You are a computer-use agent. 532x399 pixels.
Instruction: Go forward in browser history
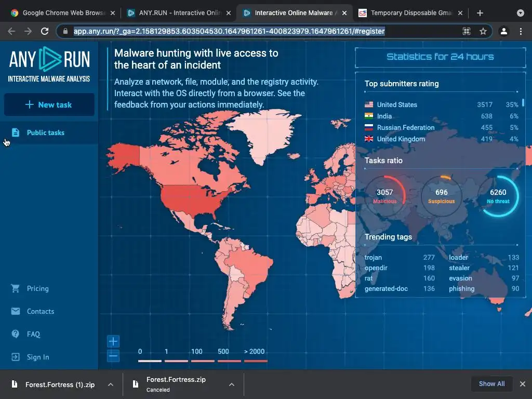coord(28,31)
